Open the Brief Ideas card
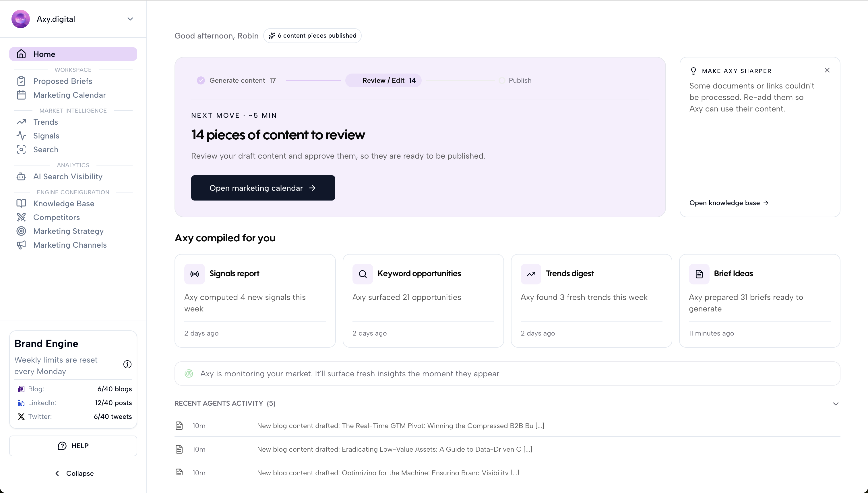The image size is (868, 493). pyautogui.click(x=760, y=301)
